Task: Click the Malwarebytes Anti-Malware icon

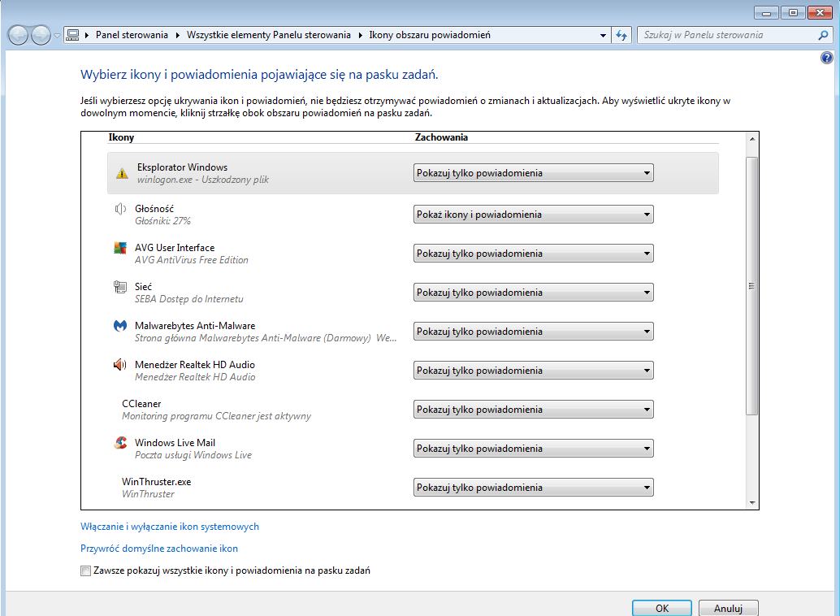Action: [120, 325]
